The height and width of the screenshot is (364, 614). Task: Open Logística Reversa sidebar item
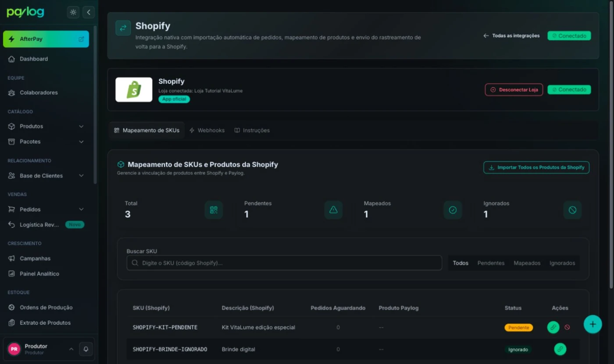(x=46, y=225)
